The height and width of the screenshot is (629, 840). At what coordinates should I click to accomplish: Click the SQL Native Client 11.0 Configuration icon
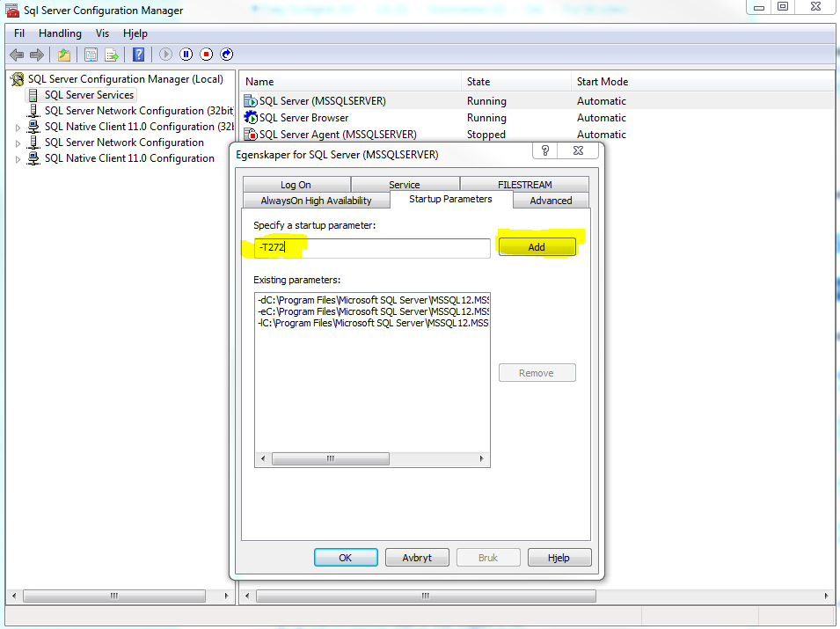click(33, 158)
